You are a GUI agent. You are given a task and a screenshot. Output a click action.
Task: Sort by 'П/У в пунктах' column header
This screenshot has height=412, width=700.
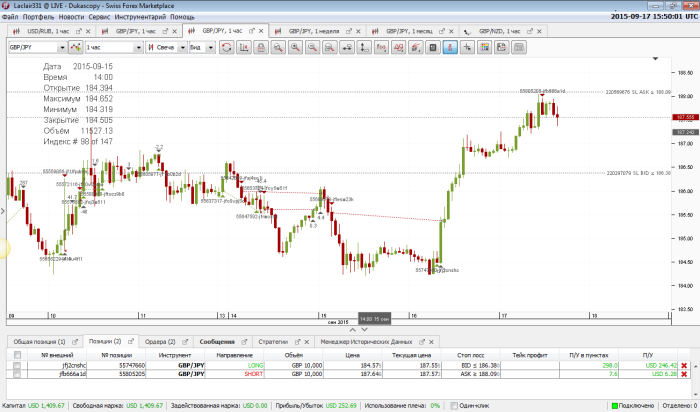pyautogui.click(x=589, y=355)
